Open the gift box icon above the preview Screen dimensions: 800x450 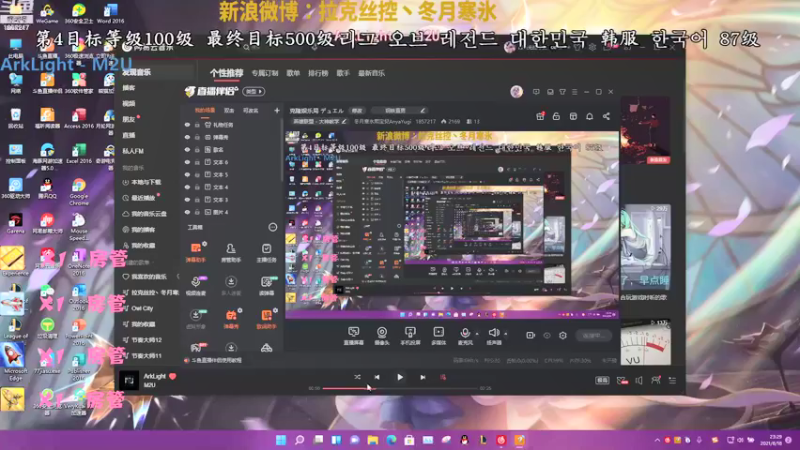pyautogui.click(x=540, y=116)
